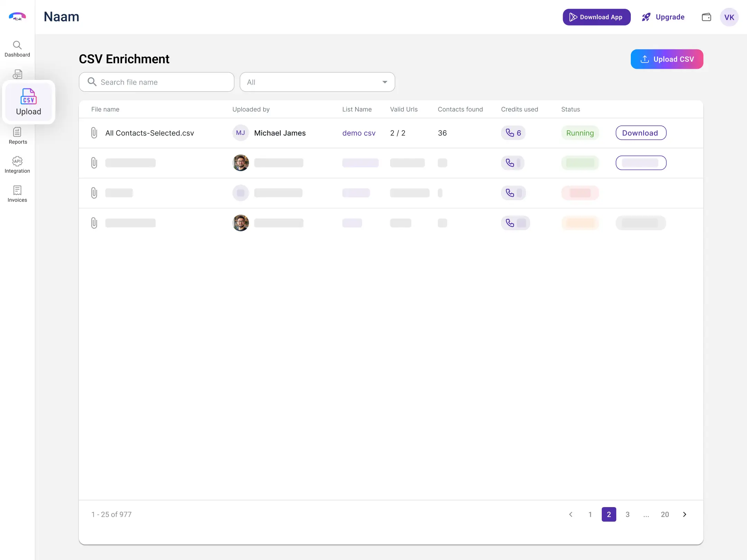Click the phone credits badge showing 6

513,133
